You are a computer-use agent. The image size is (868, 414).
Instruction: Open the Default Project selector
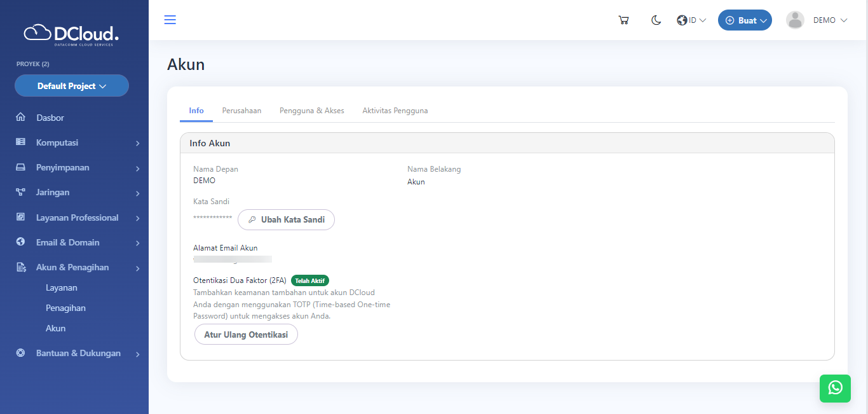[x=72, y=86]
